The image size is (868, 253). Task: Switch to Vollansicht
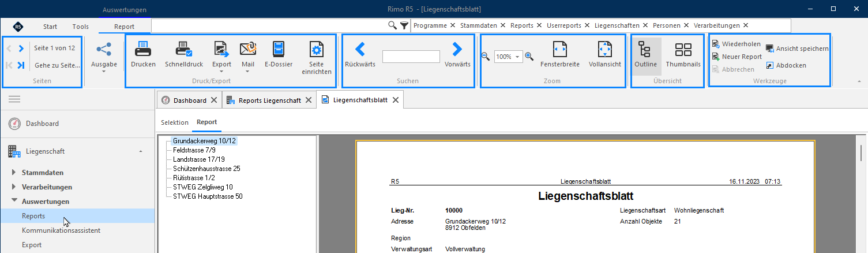605,55
